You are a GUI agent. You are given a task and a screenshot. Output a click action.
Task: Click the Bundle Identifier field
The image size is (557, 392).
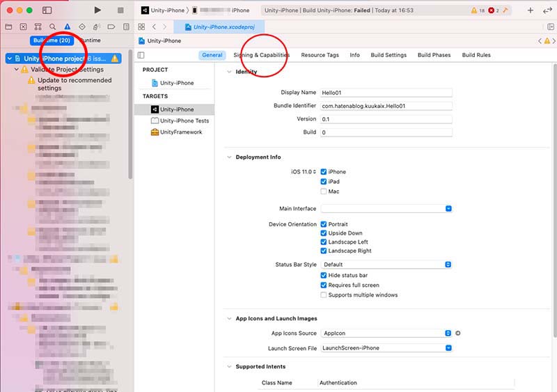click(x=386, y=106)
